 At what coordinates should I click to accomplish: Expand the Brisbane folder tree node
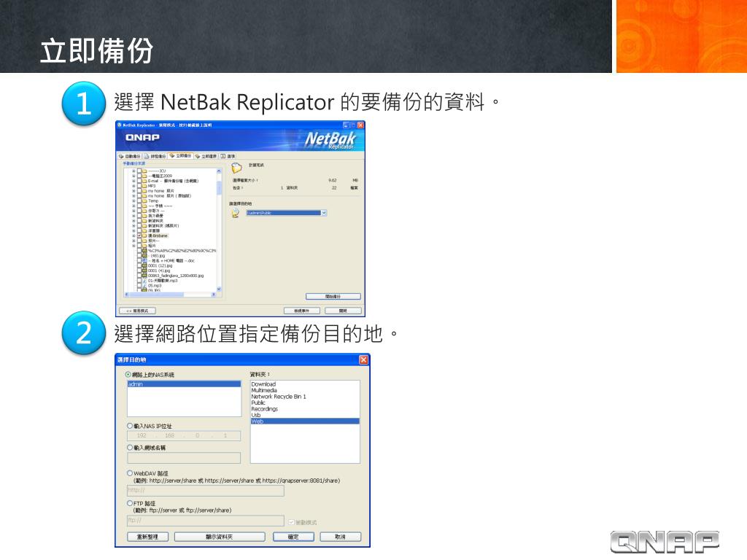[134, 236]
